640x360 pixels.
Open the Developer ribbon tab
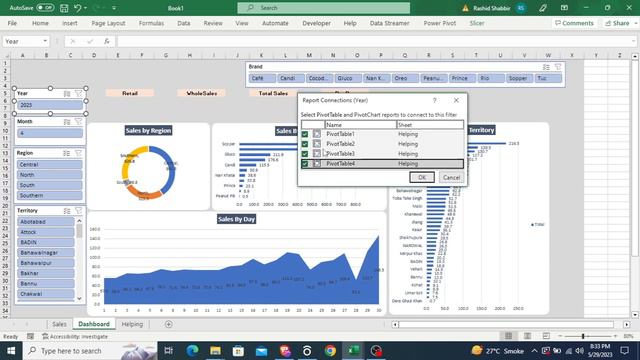[316, 23]
